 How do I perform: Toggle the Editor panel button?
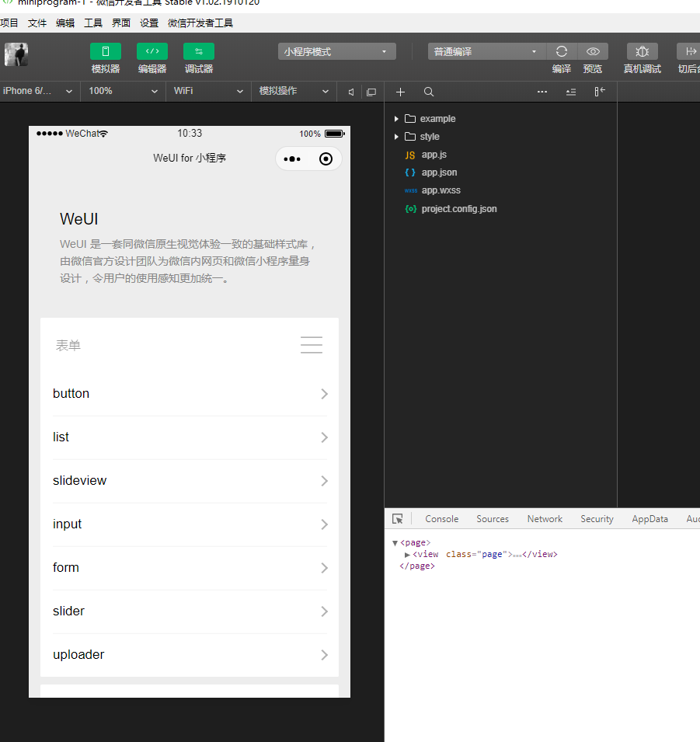pos(152,52)
